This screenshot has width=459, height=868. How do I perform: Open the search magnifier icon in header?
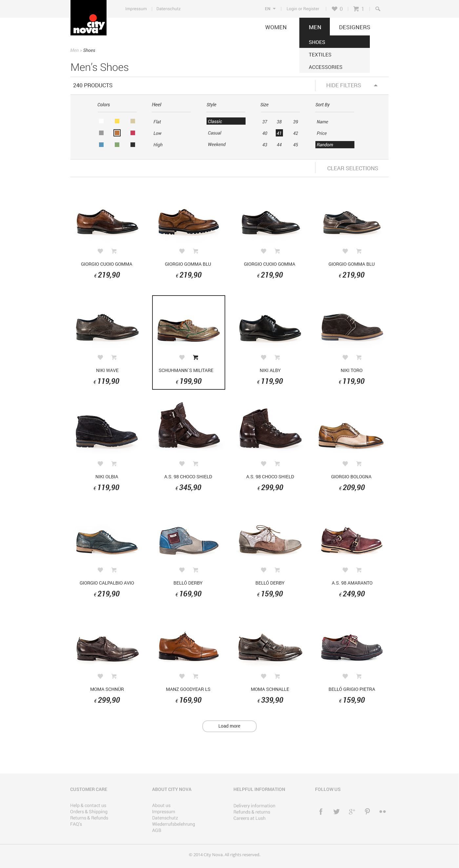click(377, 9)
